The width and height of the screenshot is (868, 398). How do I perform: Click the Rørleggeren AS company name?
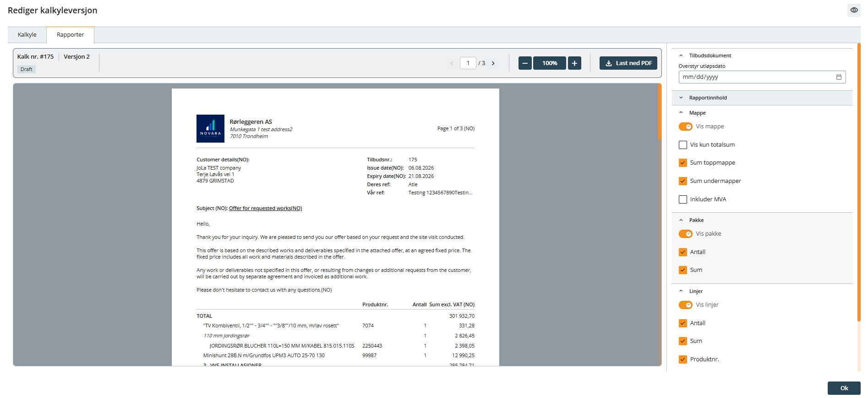pos(251,122)
